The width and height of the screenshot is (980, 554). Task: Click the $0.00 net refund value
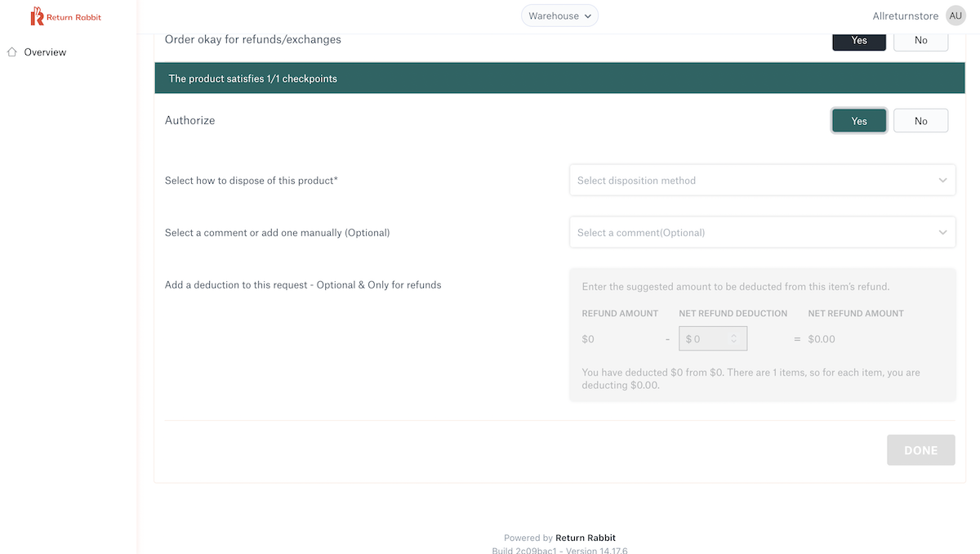pyautogui.click(x=822, y=339)
